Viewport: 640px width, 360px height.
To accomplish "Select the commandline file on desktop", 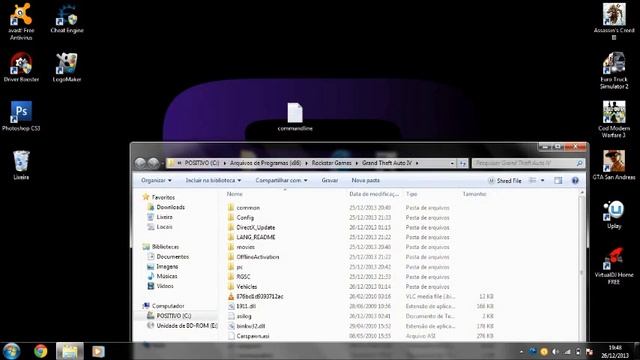I will (295, 117).
